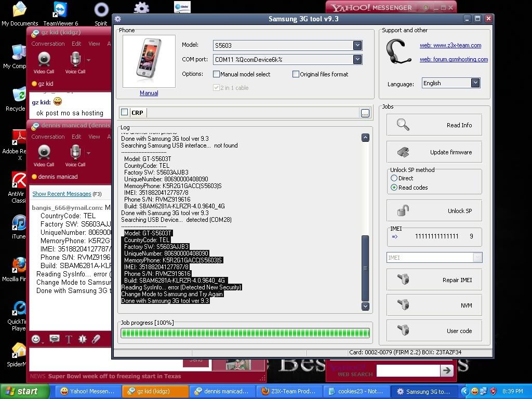Open Spirit desktop icon

[101, 14]
